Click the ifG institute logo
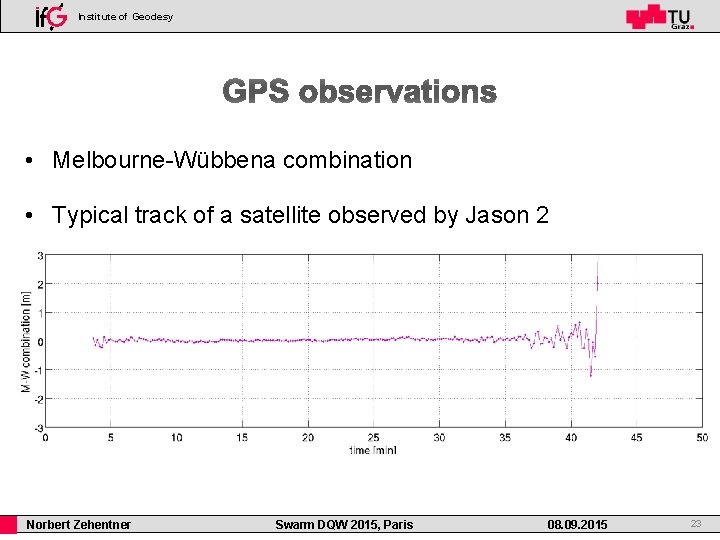Screen dimensions: 720x540 (x=51, y=17)
